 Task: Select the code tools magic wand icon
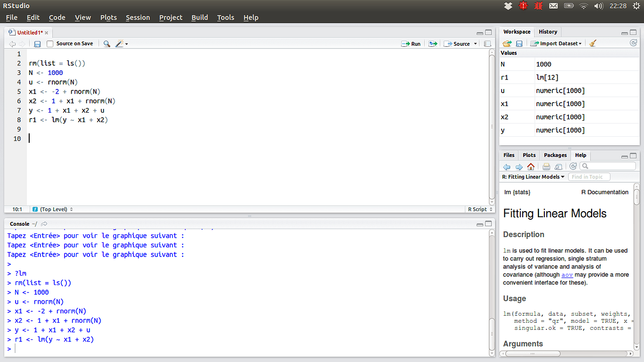119,43
